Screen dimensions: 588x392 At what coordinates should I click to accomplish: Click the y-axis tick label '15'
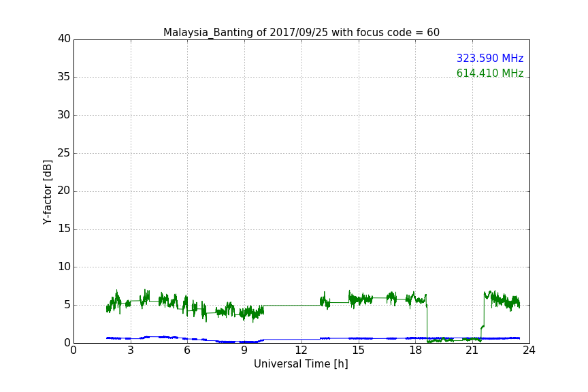tap(64, 229)
